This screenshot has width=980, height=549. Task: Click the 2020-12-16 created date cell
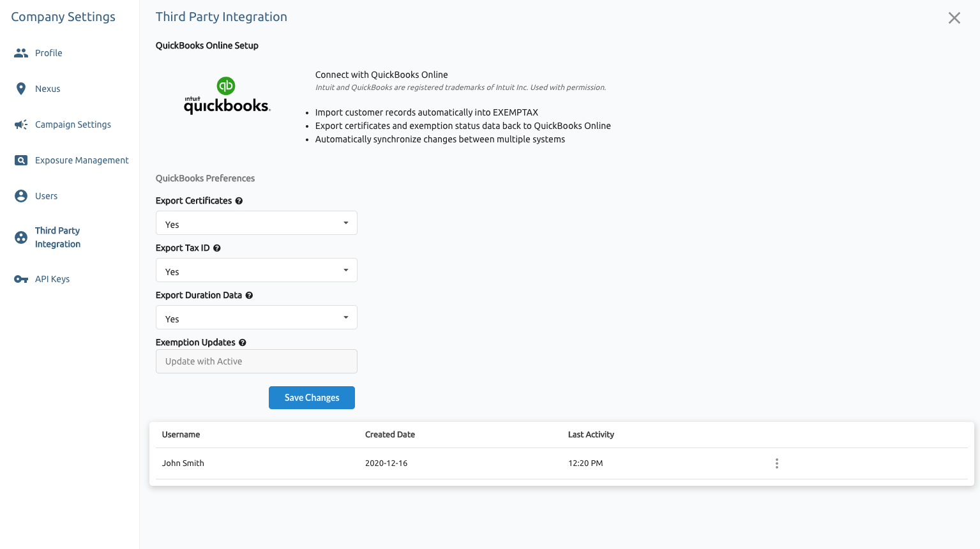click(x=386, y=463)
